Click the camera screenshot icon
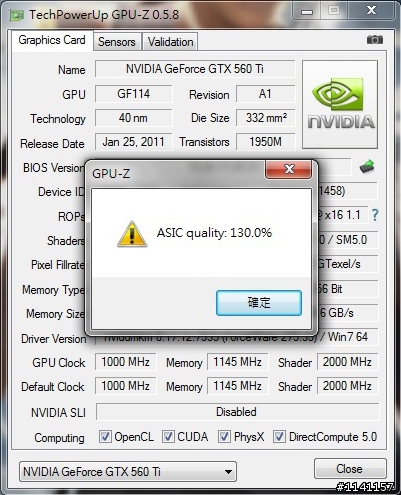The height and width of the screenshot is (495, 401). (375, 40)
